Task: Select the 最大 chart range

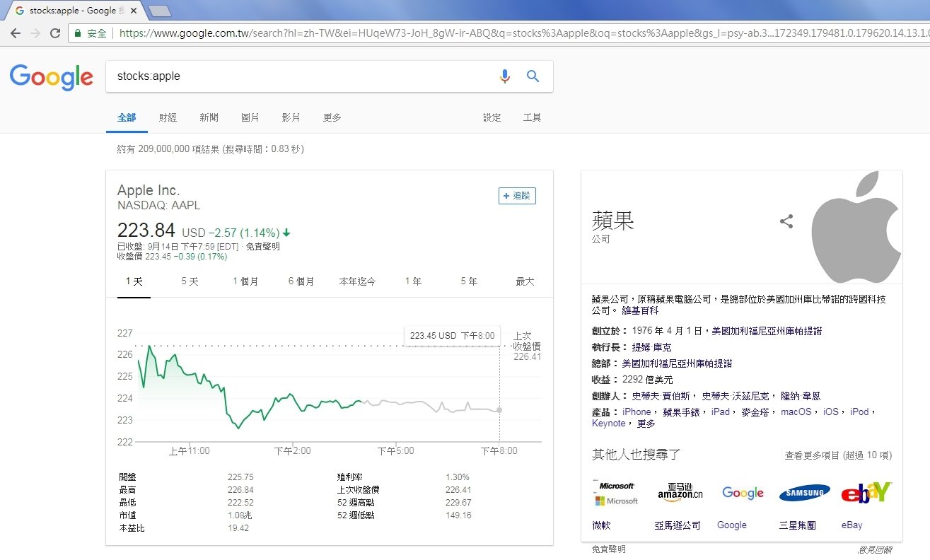Action: click(x=525, y=281)
